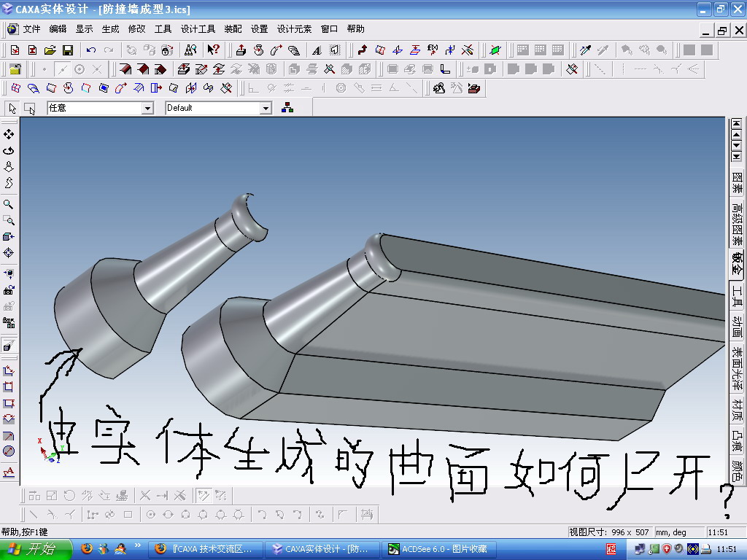The height and width of the screenshot is (560, 747).
Task: Toggle the midpoint line snap button
Action: click(x=62, y=69)
